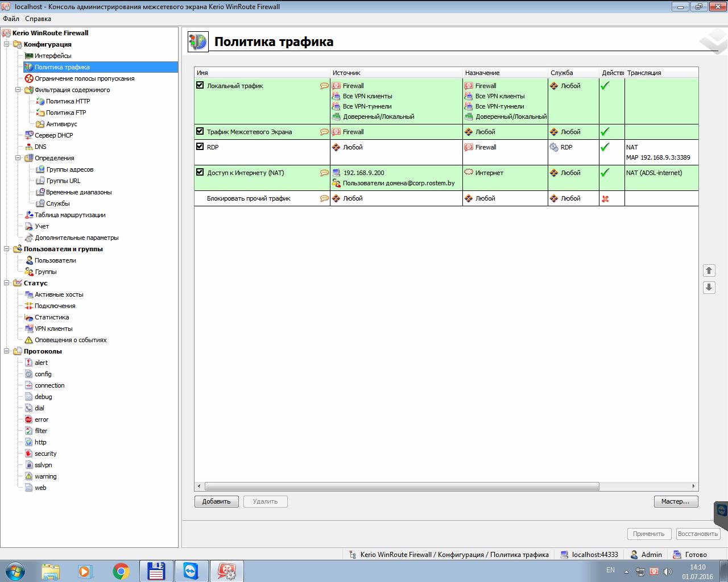Click the Статистика icon
This screenshot has width=728, height=582.
(29, 317)
